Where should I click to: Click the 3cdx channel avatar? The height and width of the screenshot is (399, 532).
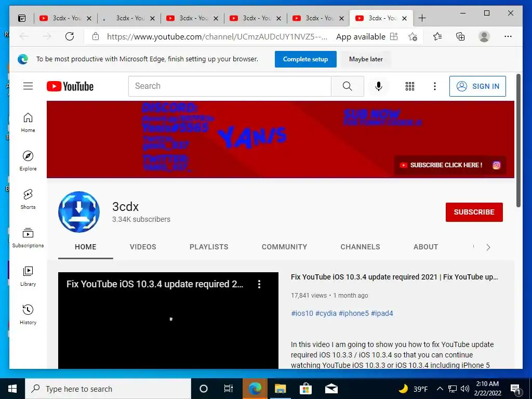[x=79, y=212]
